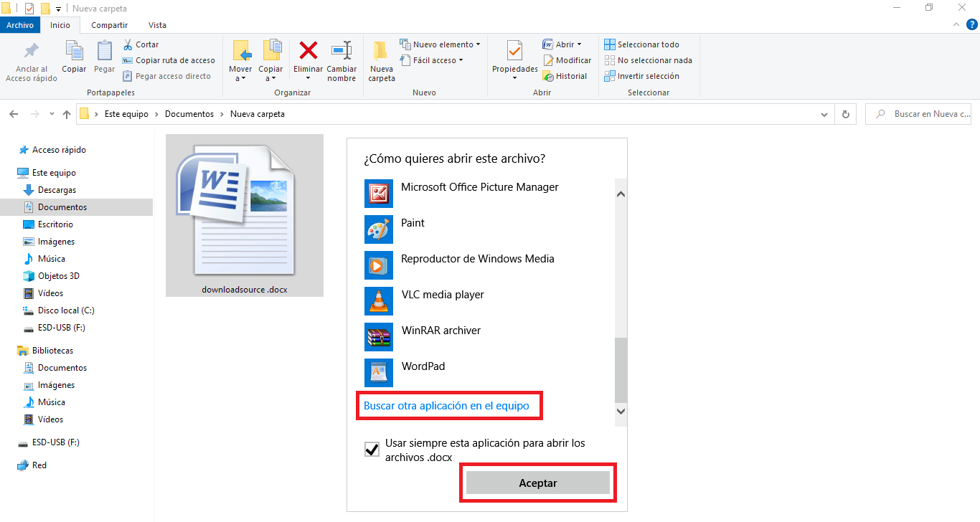This screenshot has width=980, height=522.
Task: Open the Mover a dropdown arrow
Action: tap(243, 78)
